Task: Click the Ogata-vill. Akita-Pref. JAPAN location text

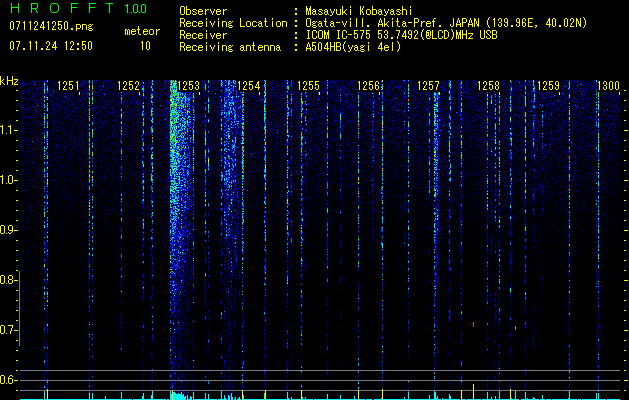Action: (446, 23)
